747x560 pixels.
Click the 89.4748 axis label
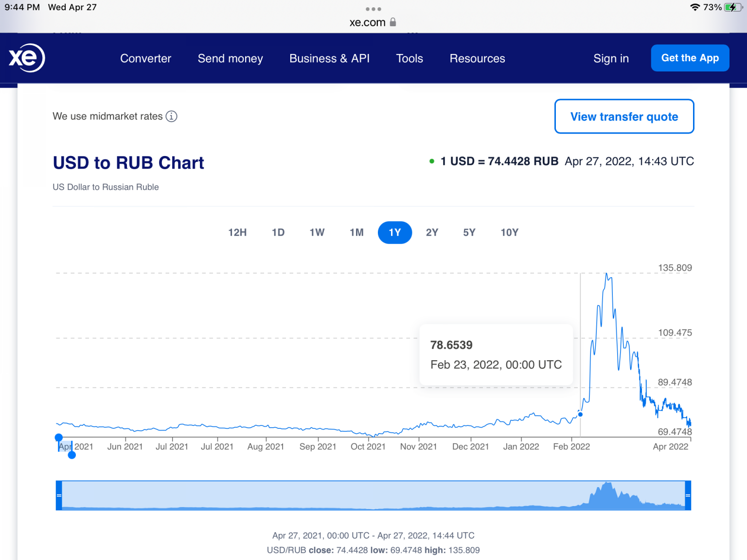tap(675, 382)
